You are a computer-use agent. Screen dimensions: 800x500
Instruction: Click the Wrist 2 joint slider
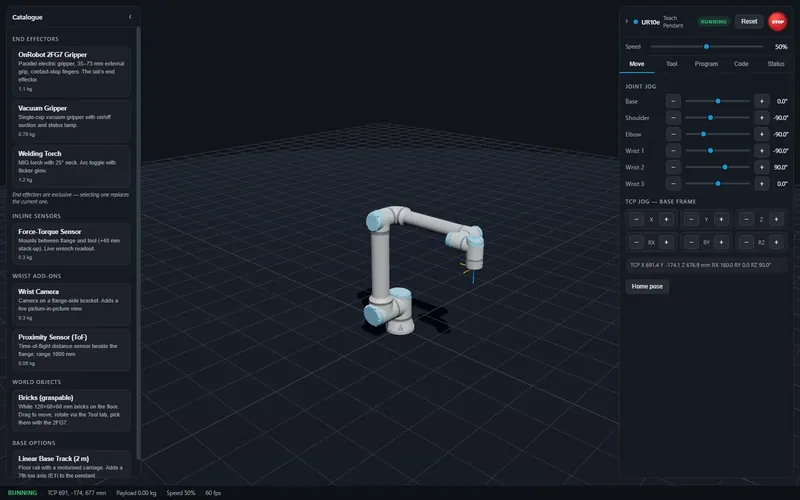coord(718,167)
